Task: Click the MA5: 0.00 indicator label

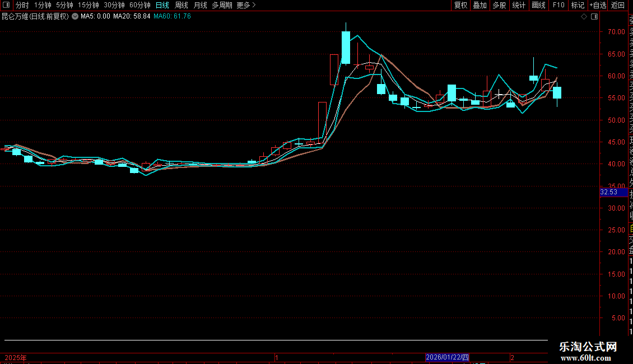Action: pyautogui.click(x=95, y=17)
